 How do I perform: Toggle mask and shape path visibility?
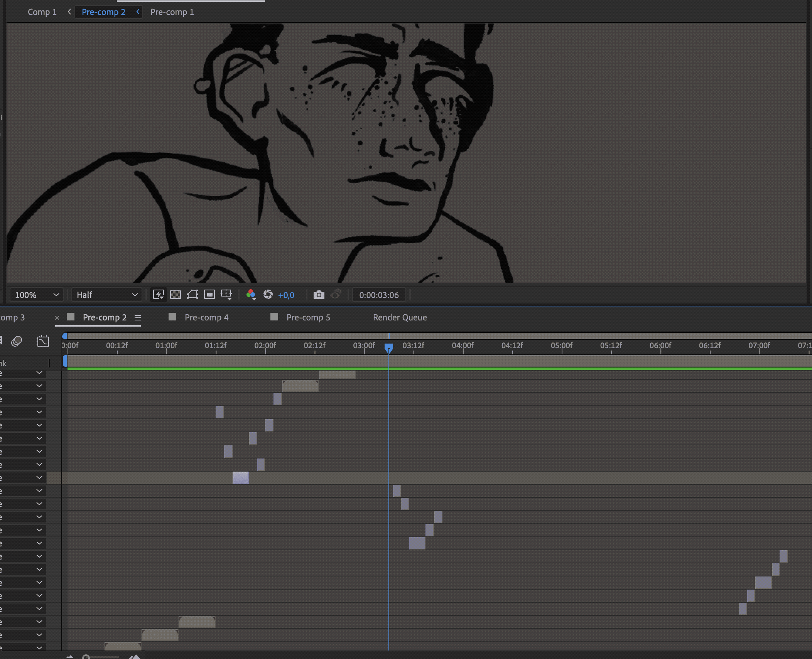point(192,295)
